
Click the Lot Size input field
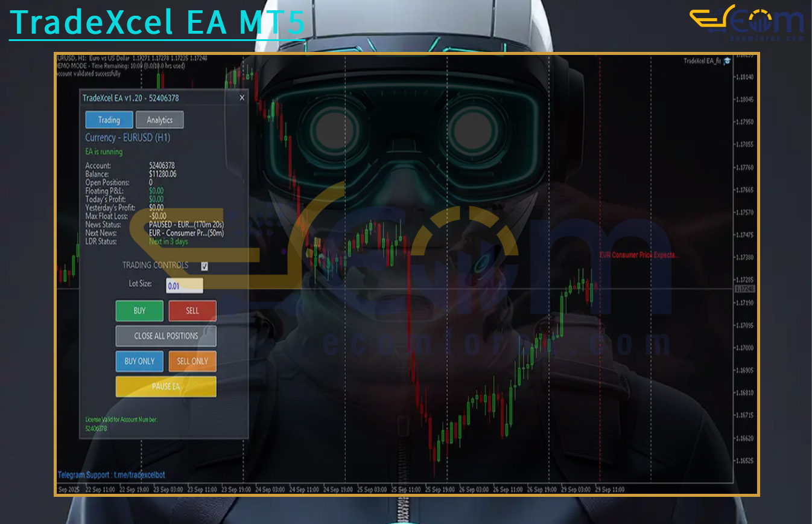185,286
